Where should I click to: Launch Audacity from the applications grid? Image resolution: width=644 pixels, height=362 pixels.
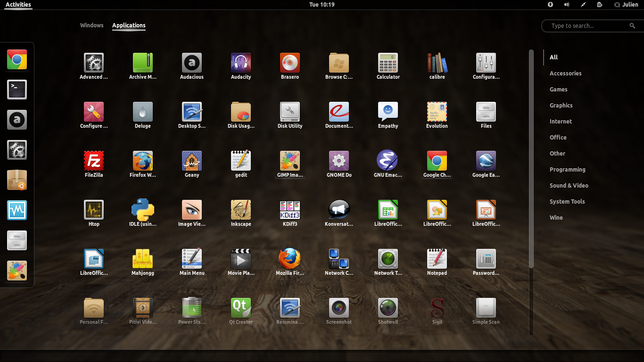tap(241, 66)
